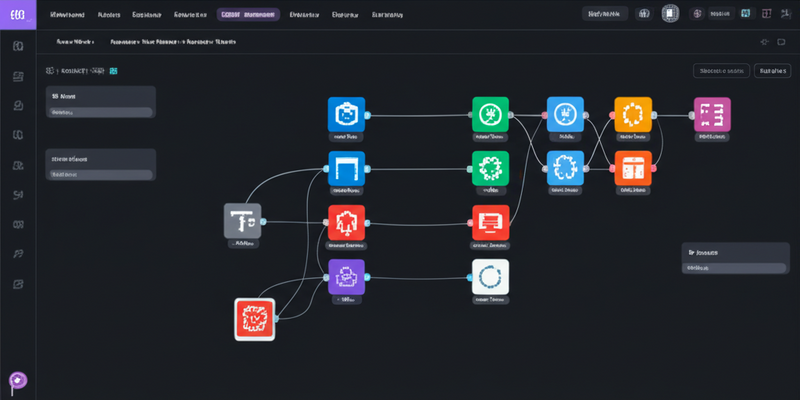Viewport: 800px width, 400px height.
Task: Click the magenta node at the workflow end
Action: click(712, 114)
